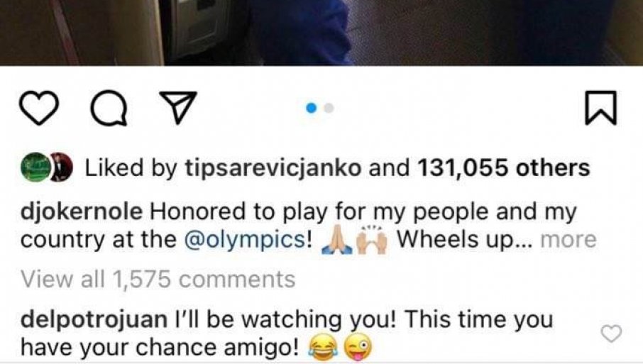643x364 pixels.
Task: Like delpotrojuan's comment with small heart
Action: [x=612, y=333]
